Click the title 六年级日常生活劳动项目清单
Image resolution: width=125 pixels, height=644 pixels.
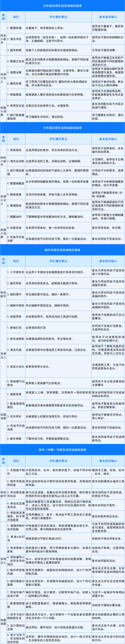click(62, 128)
